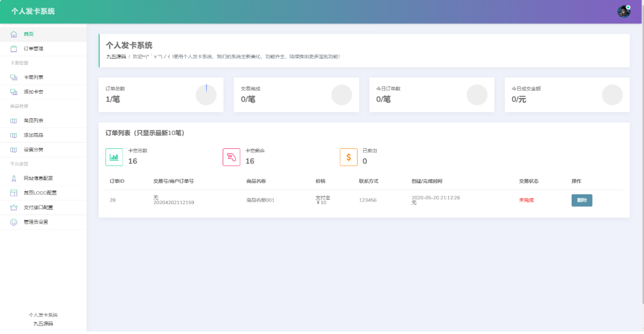This screenshot has width=644, height=334.
Task: Click the 九五源码 breadcrumb link
Action: click(x=116, y=56)
